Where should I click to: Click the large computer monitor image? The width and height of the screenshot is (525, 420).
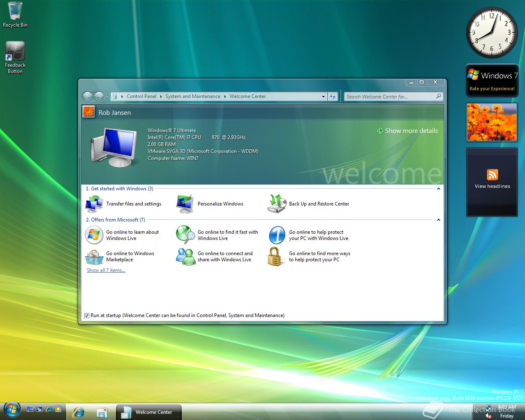(114, 147)
